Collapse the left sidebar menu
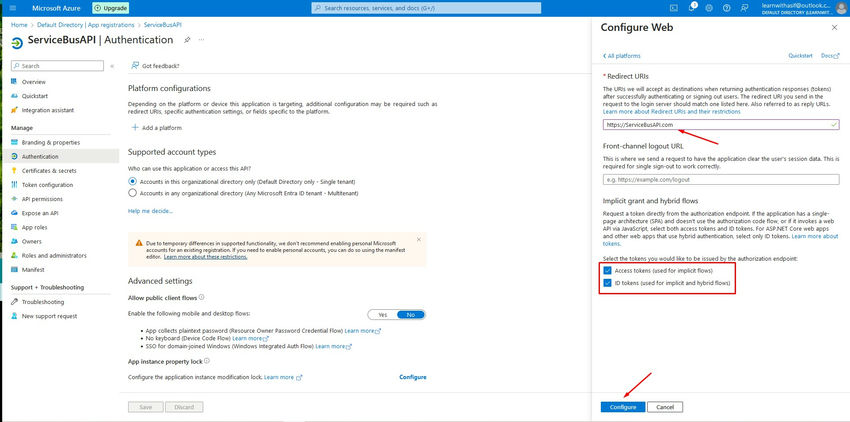 click(x=112, y=66)
